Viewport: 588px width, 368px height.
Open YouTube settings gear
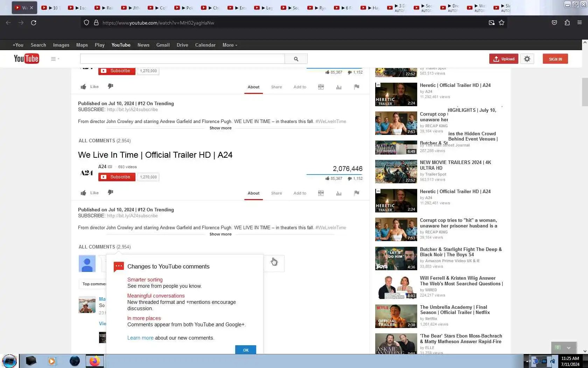pyautogui.click(x=527, y=59)
